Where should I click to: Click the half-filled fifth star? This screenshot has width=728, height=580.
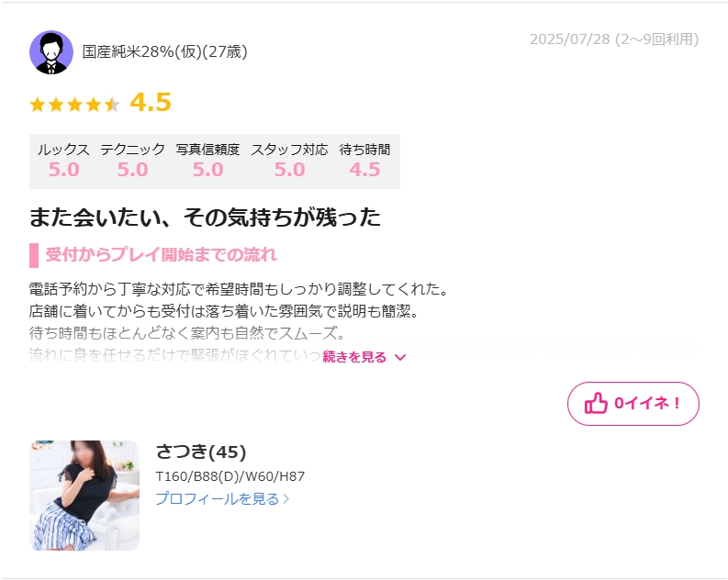[x=112, y=105]
